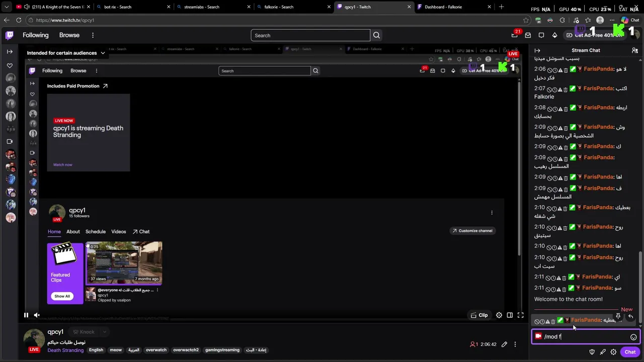Timeout FarisPanda on highlighted message

click(x=542, y=322)
